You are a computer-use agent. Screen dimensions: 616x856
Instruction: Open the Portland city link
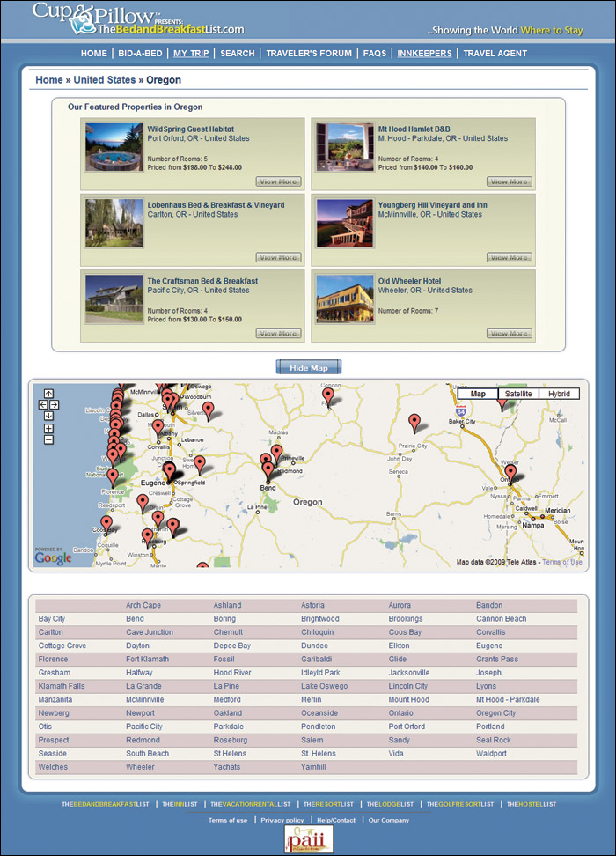tap(490, 727)
